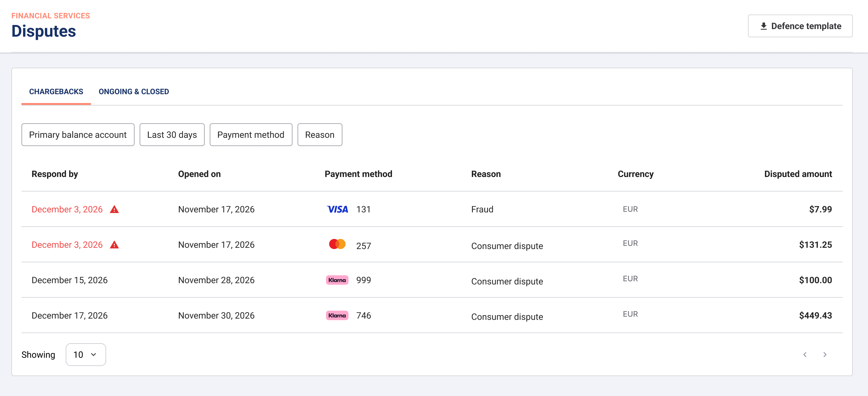Open the dispute with amount $100.00
The height and width of the screenshot is (396, 868).
[432, 280]
